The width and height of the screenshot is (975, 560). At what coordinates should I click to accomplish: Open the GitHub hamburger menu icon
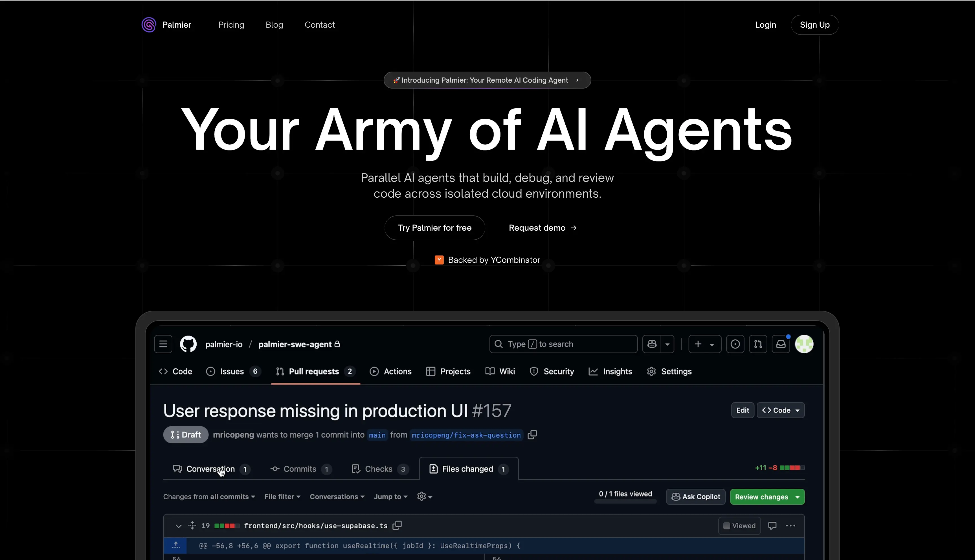coord(163,344)
